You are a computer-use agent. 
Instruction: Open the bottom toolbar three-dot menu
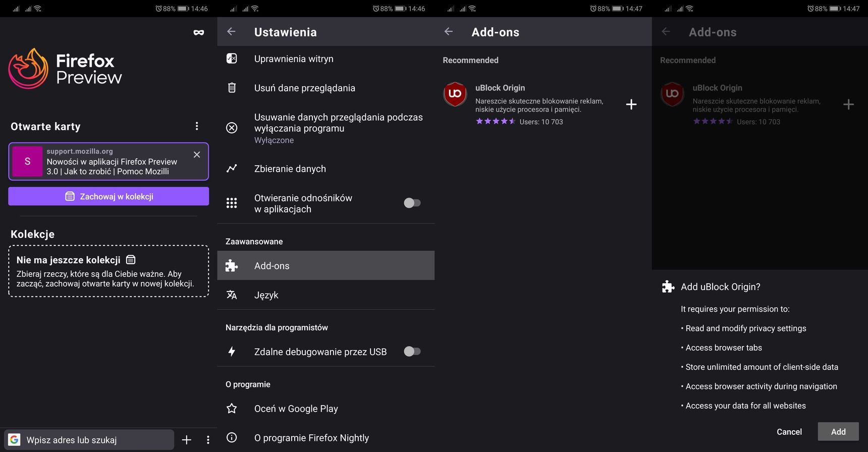point(208,440)
